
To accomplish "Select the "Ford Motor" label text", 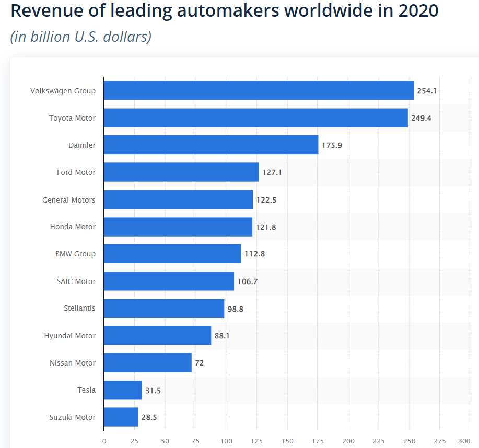I will point(76,172).
